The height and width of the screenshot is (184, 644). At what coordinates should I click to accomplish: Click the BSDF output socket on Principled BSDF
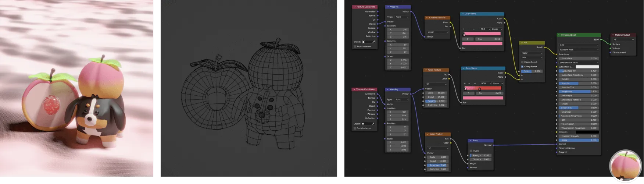(601, 39)
